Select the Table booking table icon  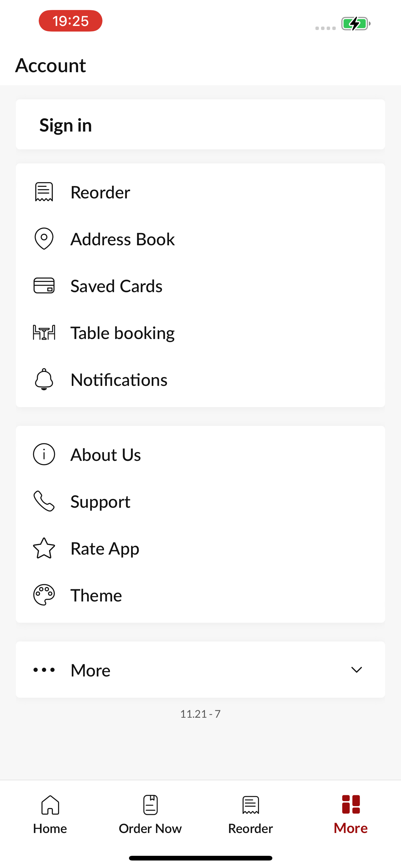coord(44,332)
